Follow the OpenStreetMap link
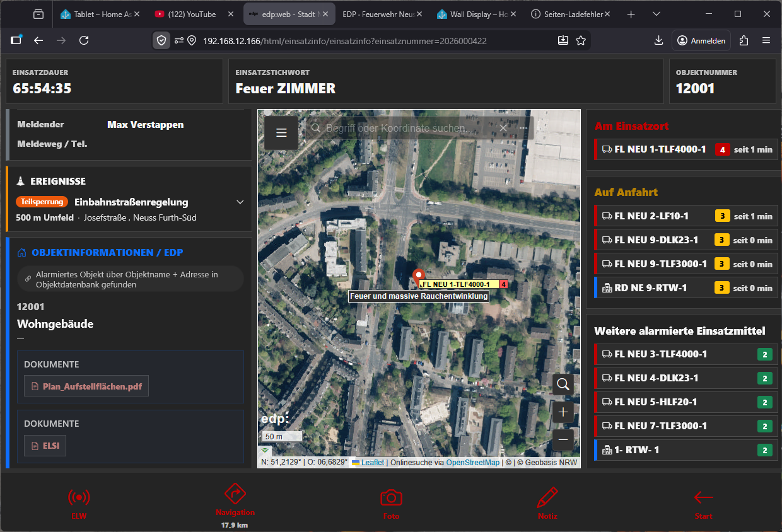The height and width of the screenshot is (532, 782). [x=472, y=463]
